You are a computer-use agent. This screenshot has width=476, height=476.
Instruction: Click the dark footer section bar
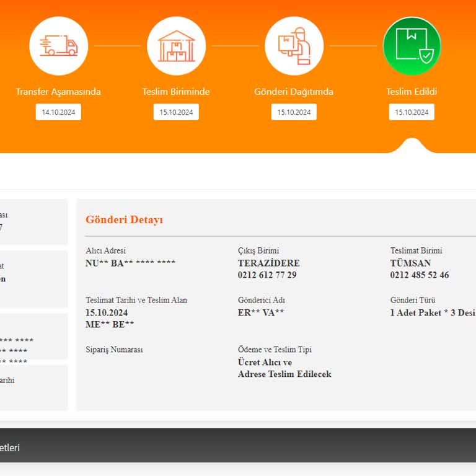(238, 446)
